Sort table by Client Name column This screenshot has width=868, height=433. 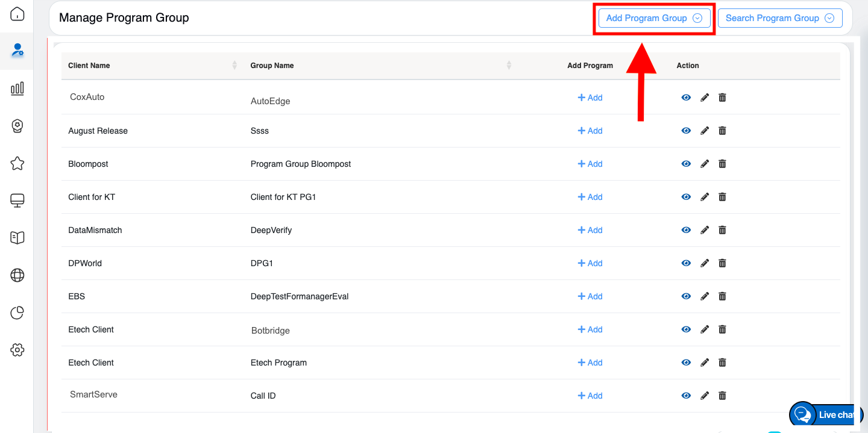click(234, 65)
